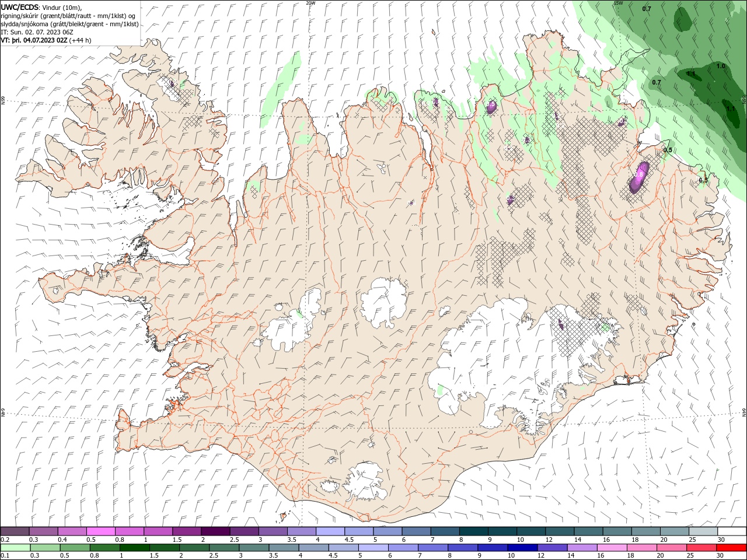
Task: Select the bright red 30 rain legend swatch
Action: pos(732,548)
